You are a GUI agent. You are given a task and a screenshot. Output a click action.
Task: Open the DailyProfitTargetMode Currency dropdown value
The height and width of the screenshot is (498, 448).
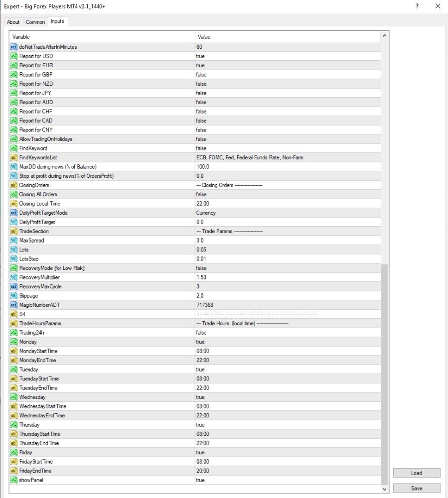(x=288, y=213)
